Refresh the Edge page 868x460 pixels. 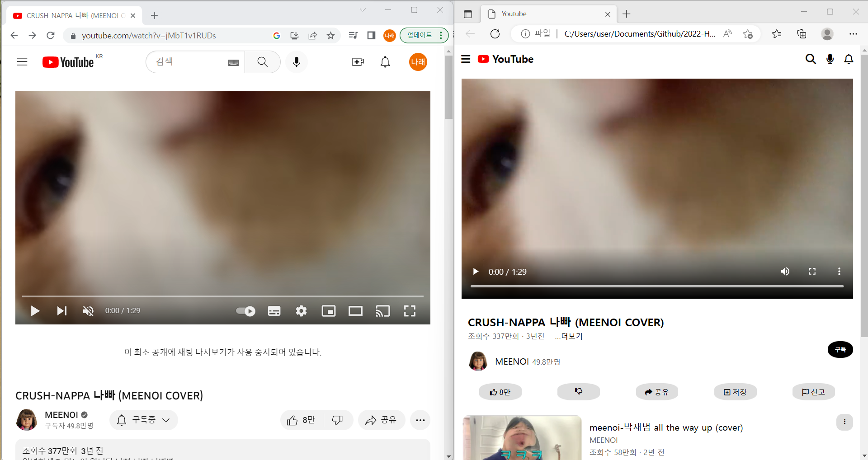click(495, 34)
